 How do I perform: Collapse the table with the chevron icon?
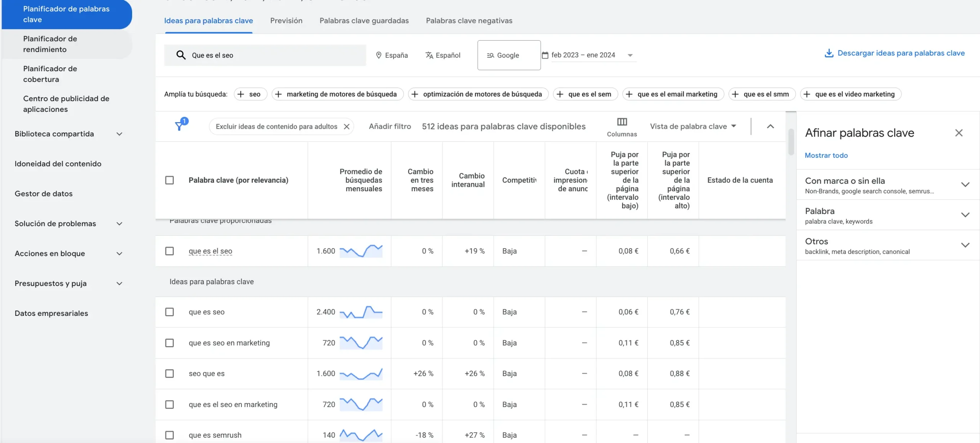[771, 126]
